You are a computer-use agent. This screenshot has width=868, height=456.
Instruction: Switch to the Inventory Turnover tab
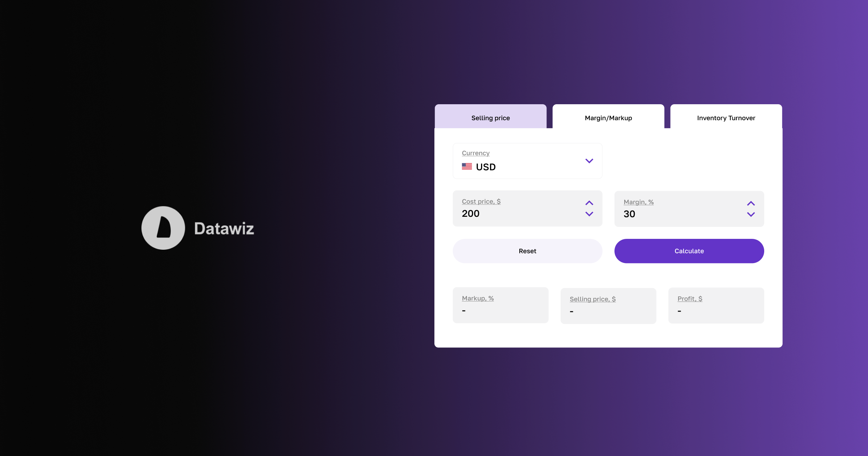[725, 118]
